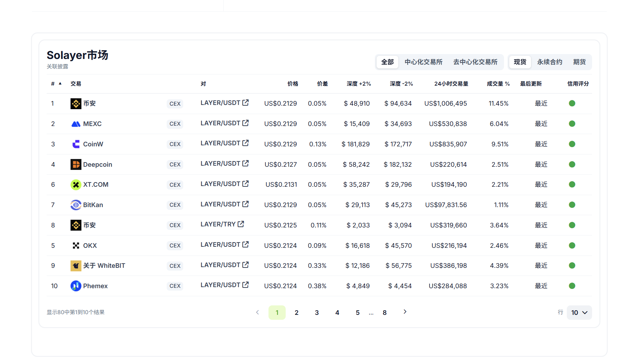Open the rows per page dropdown

click(x=579, y=313)
